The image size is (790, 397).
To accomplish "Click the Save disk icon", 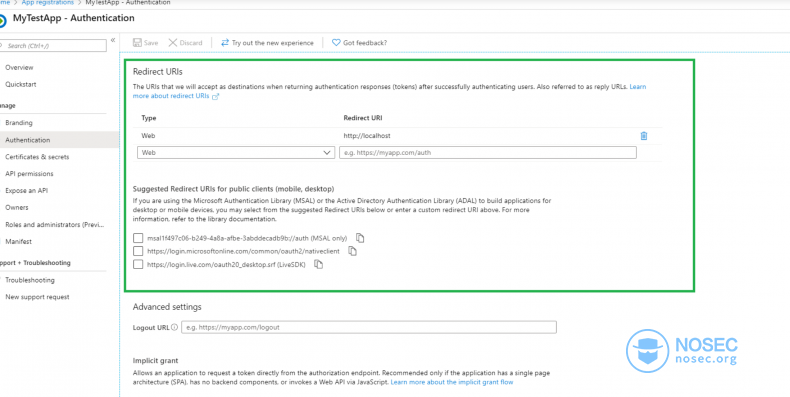I will (137, 43).
